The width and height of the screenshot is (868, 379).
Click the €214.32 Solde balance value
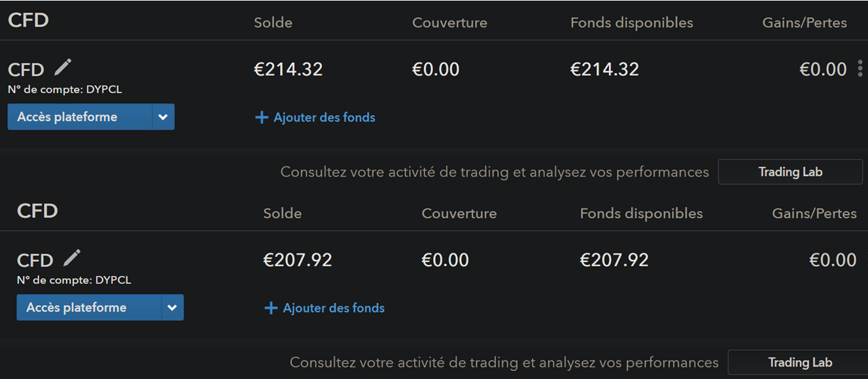[288, 69]
